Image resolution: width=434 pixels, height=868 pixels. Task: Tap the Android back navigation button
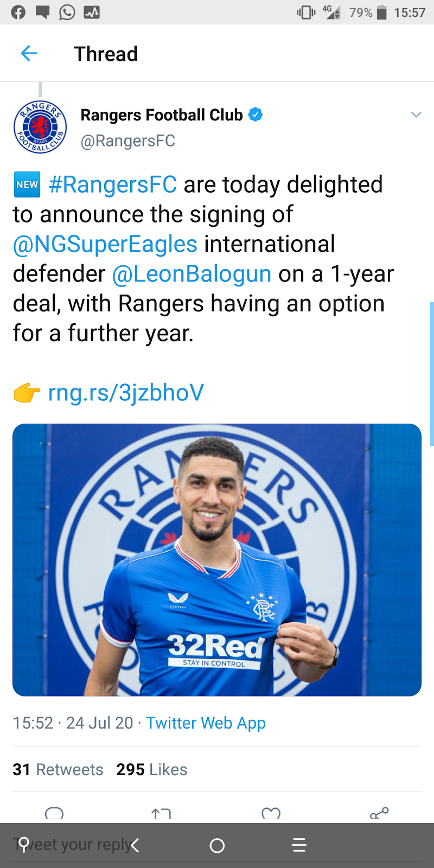coord(135,845)
